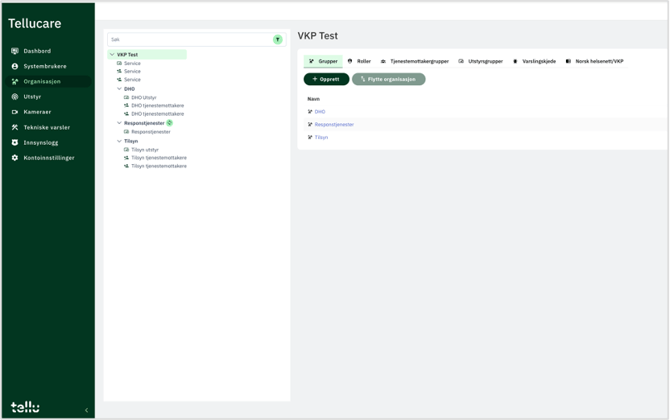Collapse the sidebar with the bottom chevron

point(86,410)
